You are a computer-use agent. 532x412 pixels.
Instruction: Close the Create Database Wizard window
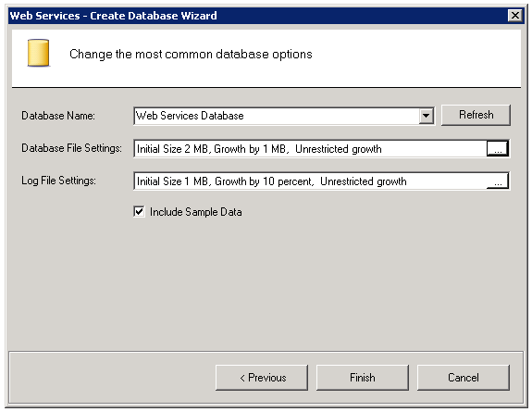(515, 16)
